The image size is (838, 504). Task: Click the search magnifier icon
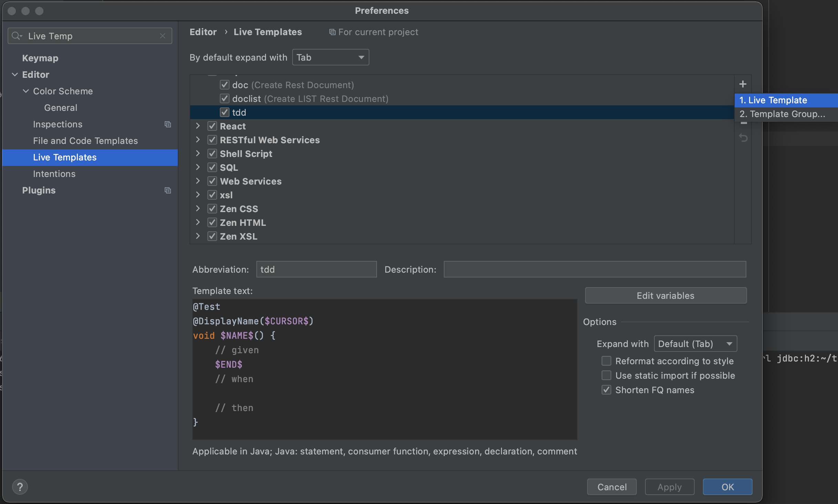tap(16, 36)
